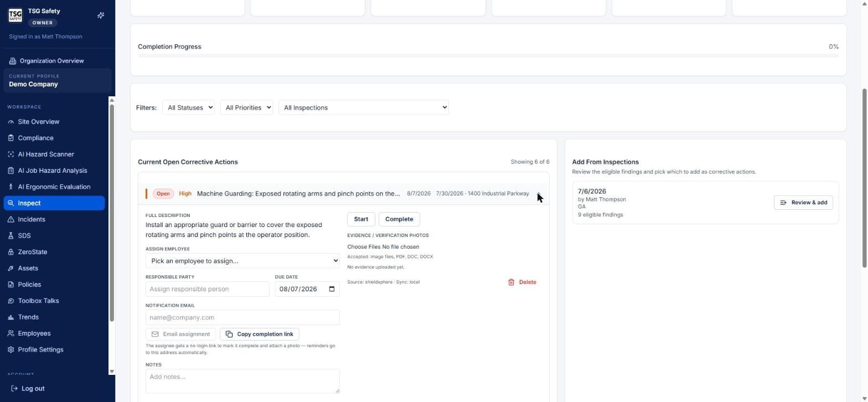Image resolution: width=868 pixels, height=402 pixels.
Task: Go to Compliance in the sidebar
Action: [54, 138]
